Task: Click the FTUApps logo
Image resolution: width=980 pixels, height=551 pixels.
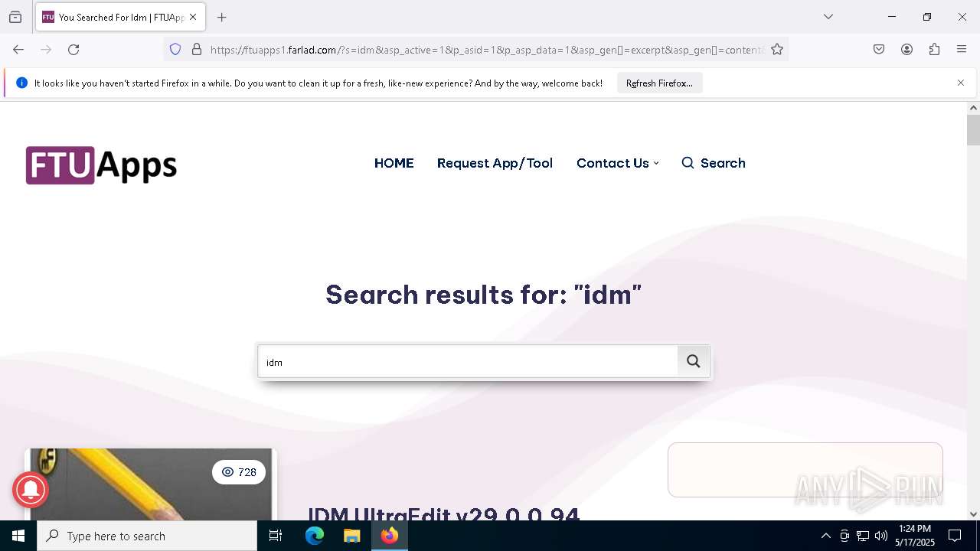Action: point(101,165)
